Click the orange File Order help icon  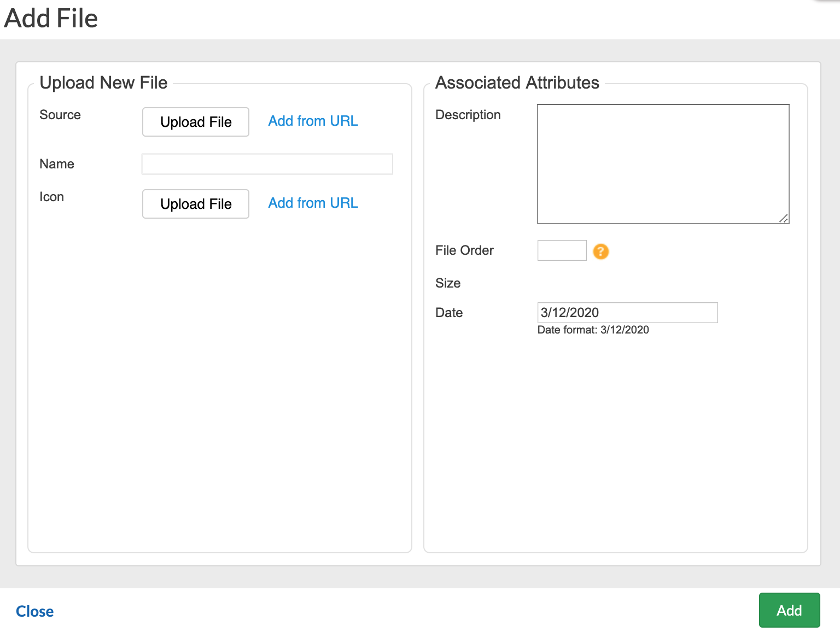[x=600, y=251]
